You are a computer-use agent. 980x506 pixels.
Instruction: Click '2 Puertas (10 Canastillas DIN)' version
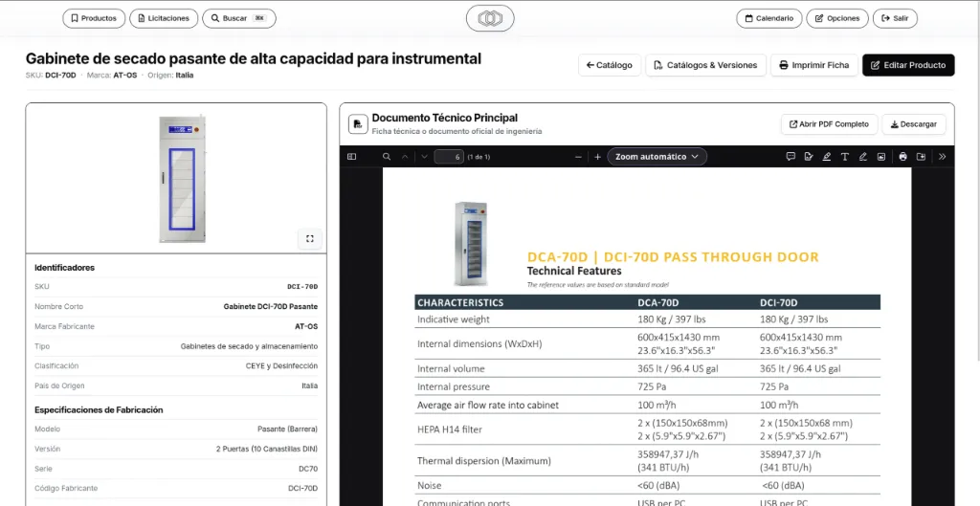(x=267, y=450)
